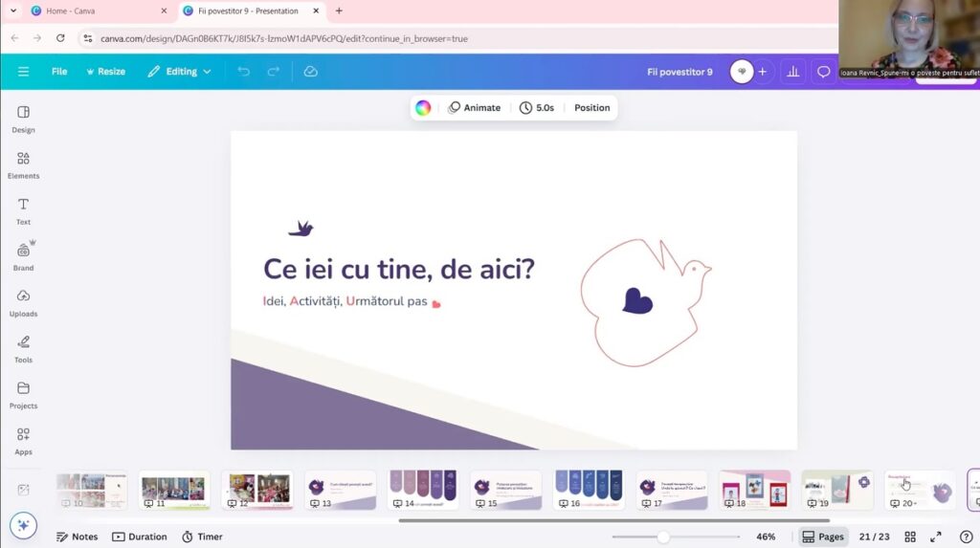
Task: Select the heading 'Ce iei cu tine, de aici?'
Action: click(399, 270)
